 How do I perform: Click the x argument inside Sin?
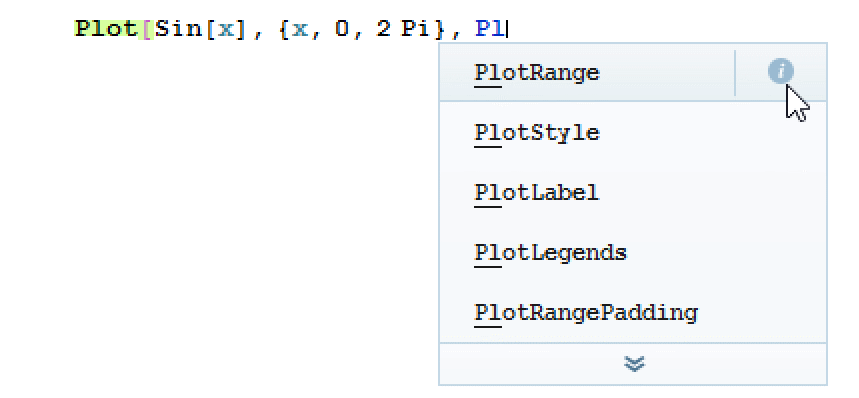click(x=226, y=30)
